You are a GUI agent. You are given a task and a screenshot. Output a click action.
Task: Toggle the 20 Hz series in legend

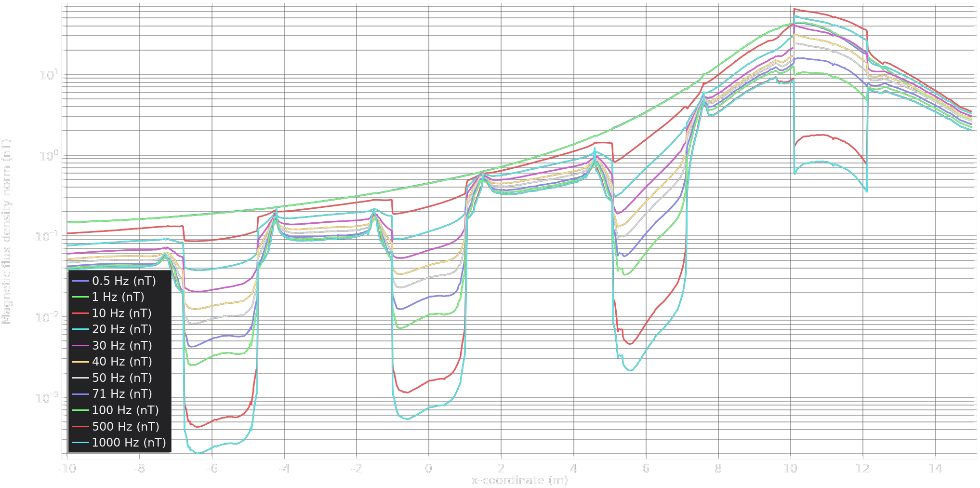coord(121,329)
